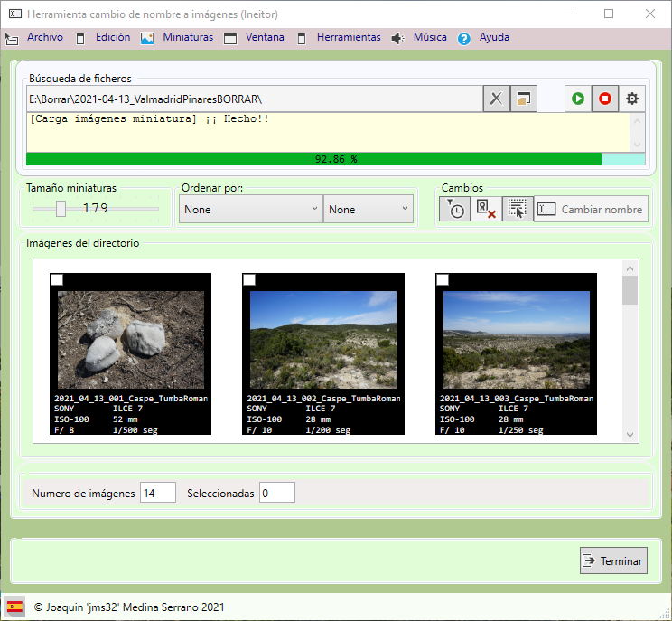Click filename 2021_04_13_001_Caspe_TumbaRoman
This screenshot has width=672, height=621.
(x=131, y=399)
